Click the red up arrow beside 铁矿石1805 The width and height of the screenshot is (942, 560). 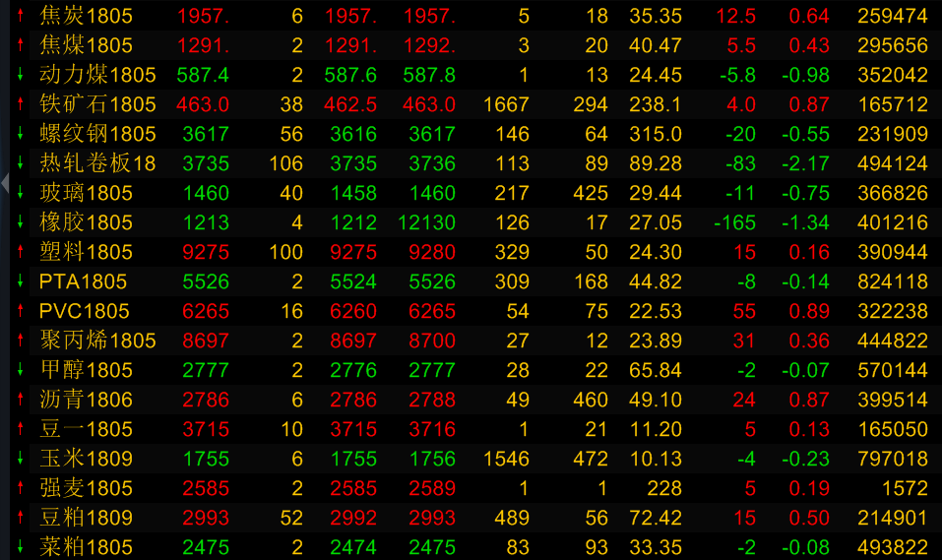coord(21,104)
